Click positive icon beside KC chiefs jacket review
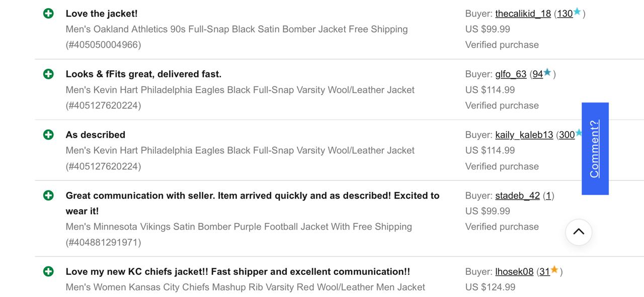 (48, 271)
